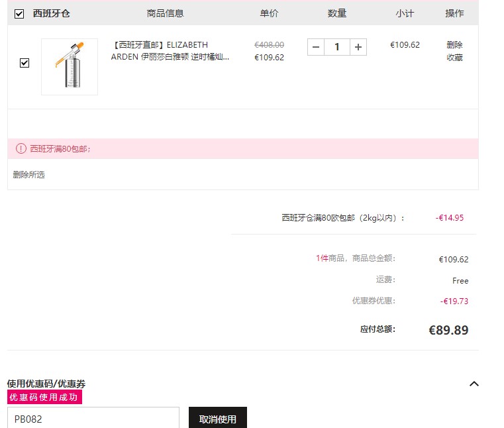Click the 运费 label
Screen dimensions: 504x428
pyautogui.click(x=385, y=280)
